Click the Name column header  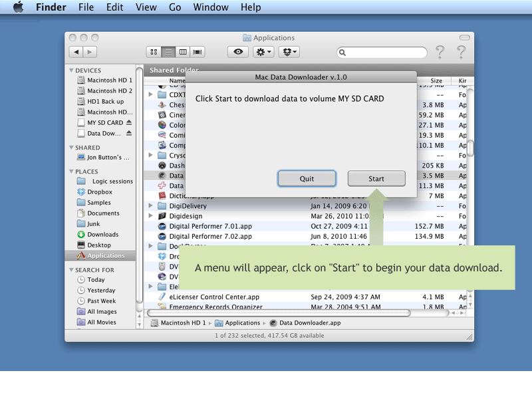coord(177,80)
